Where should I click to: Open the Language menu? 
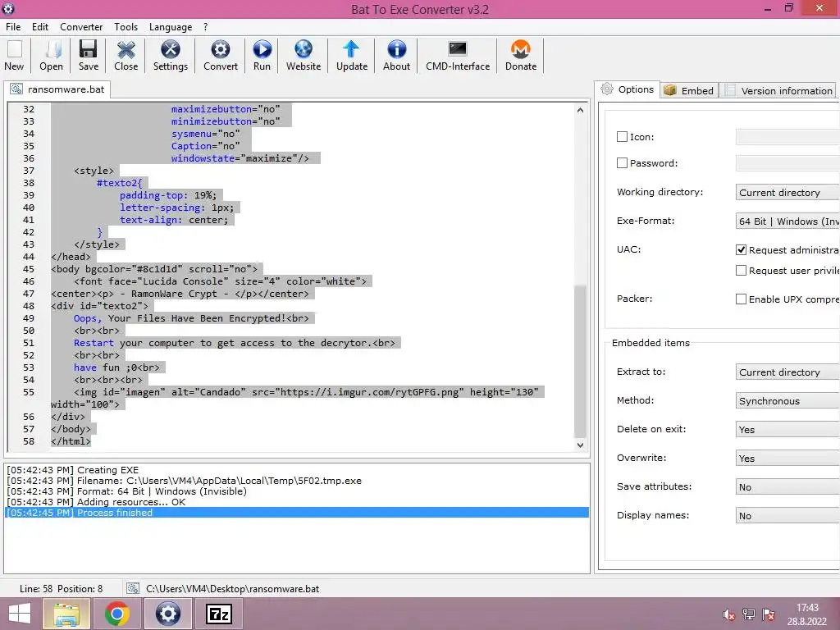(171, 27)
